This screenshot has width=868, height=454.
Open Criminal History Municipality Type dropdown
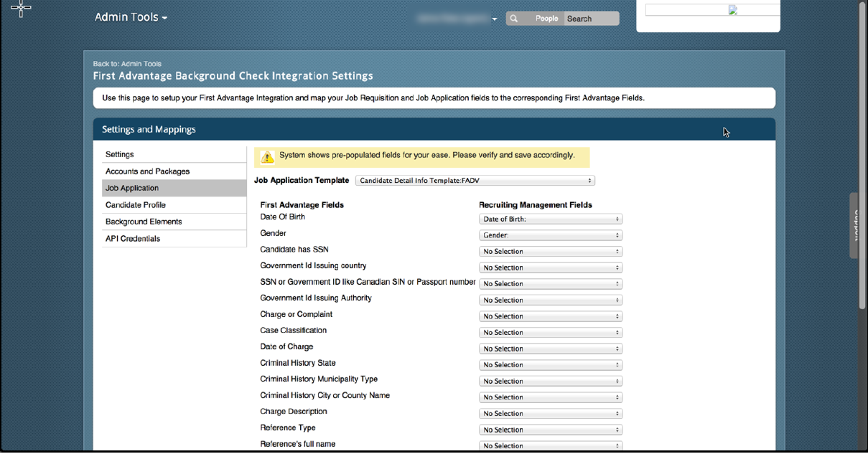pyautogui.click(x=551, y=382)
